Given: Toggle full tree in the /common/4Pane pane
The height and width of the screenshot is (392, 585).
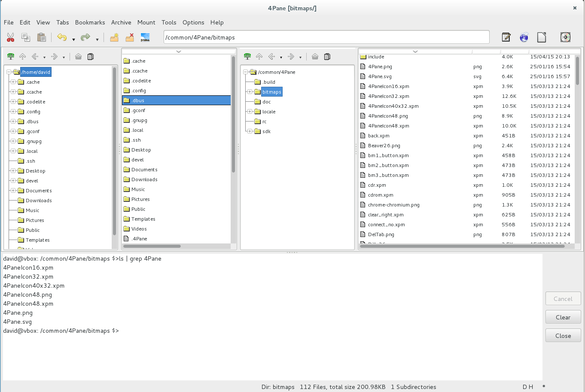Looking at the screenshot, I should (247, 56).
